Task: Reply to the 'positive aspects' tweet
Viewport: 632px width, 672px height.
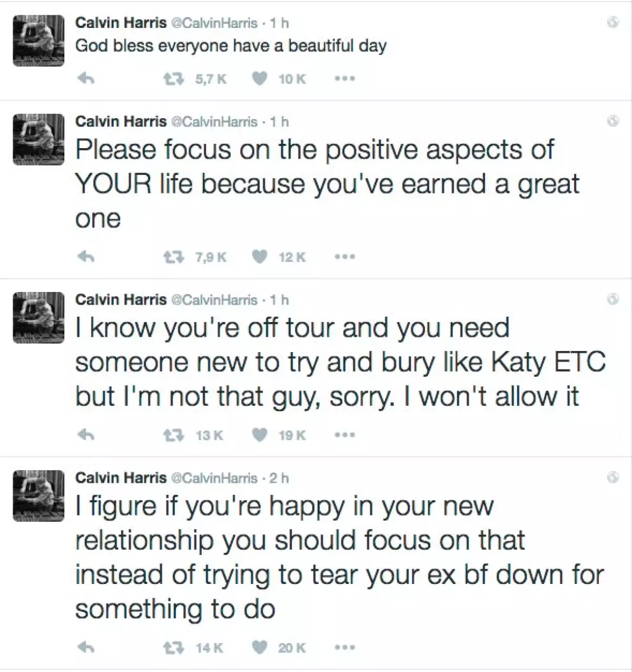Action: (x=86, y=257)
